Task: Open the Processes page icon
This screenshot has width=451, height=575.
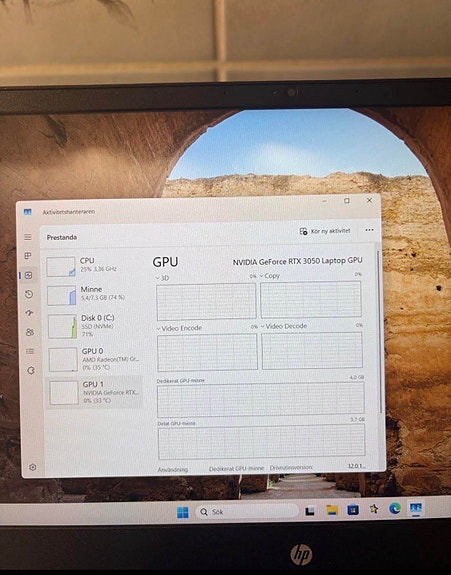Action: pyautogui.click(x=28, y=256)
